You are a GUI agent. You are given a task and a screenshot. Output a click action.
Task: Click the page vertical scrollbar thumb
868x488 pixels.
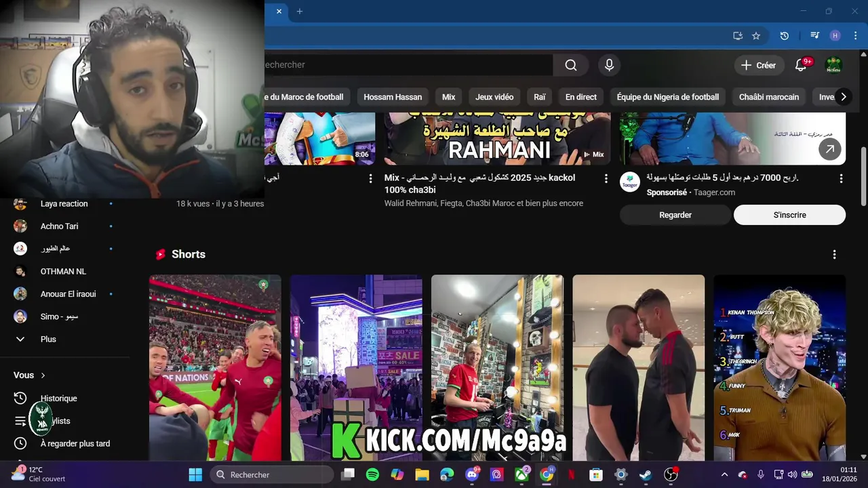pos(863,176)
